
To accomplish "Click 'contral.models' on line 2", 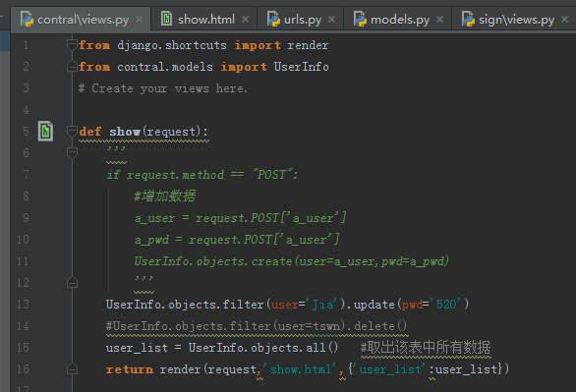I will pyautogui.click(x=165, y=67).
